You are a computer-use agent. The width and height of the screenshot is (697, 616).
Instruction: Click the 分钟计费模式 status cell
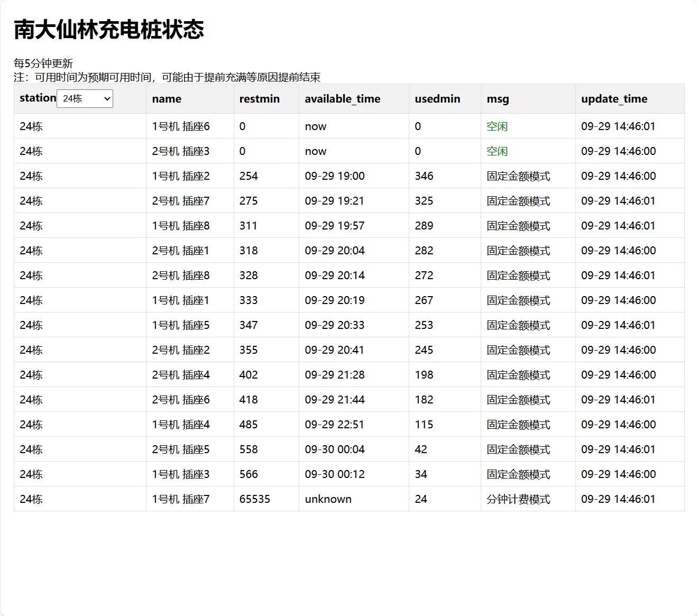(x=518, y=499)
